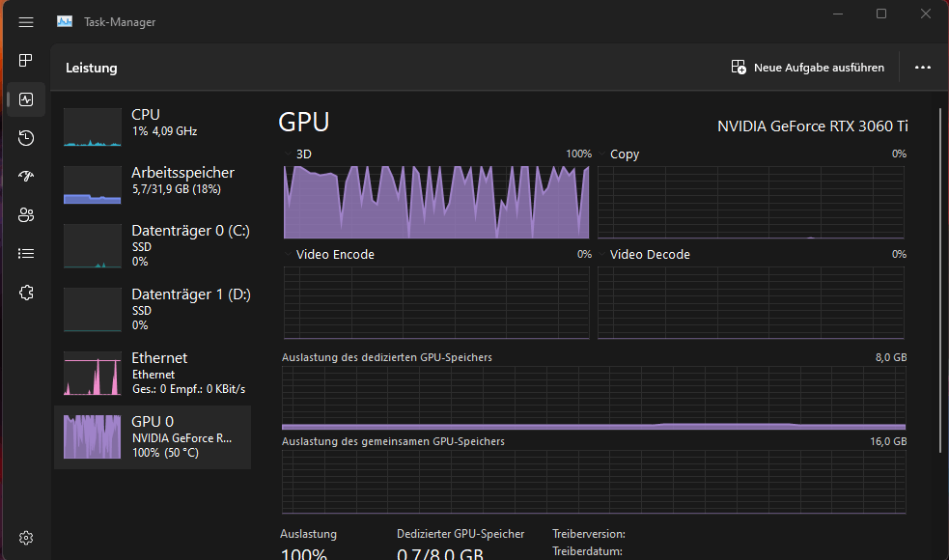Select Datenträger 0 (C:) entry
This screenshot has height=560, width=949.
pyautogui.click(x=153, y=245)
